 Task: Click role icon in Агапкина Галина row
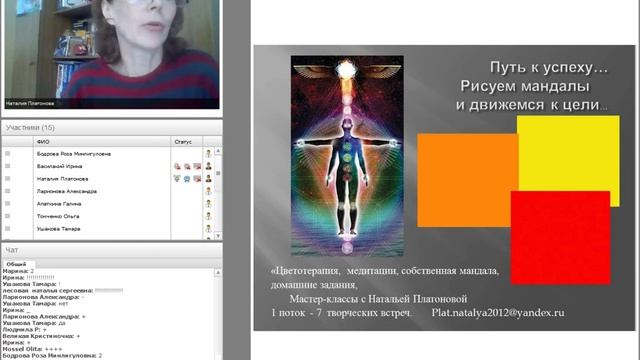coord(209,204)
